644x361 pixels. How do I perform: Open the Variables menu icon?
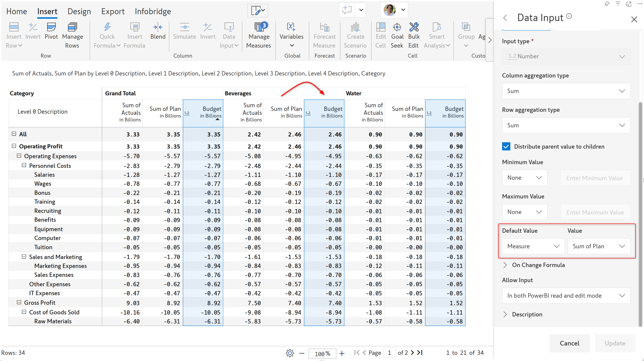click(x=291, y=27)
